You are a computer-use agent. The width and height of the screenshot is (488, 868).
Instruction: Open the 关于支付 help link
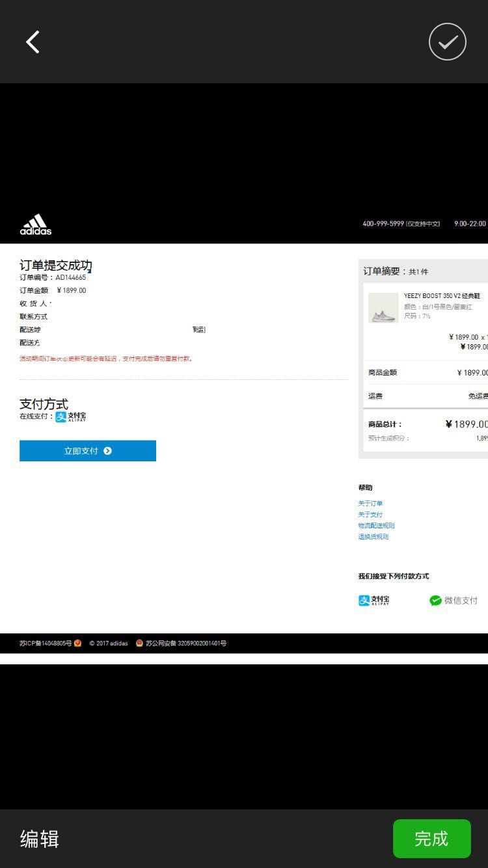(x=370, y=515)
